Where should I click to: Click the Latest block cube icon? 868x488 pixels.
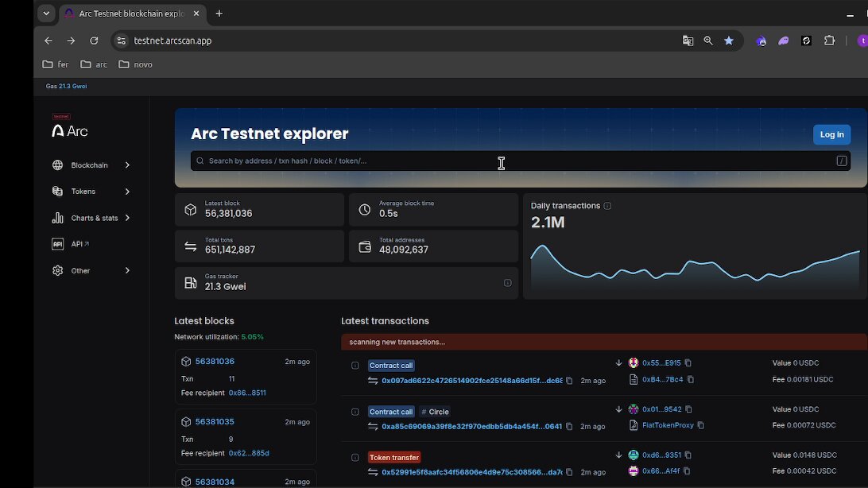pyautogui.click(x=191, y=210)
